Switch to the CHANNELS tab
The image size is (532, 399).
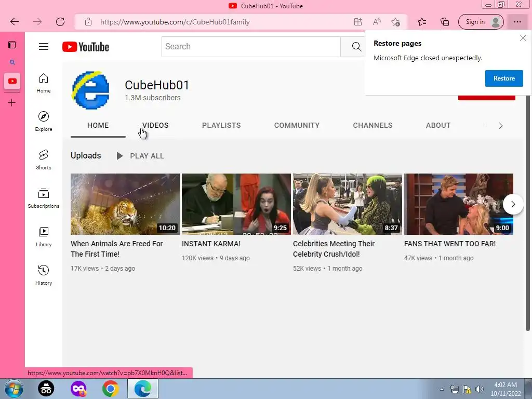click(x=373, y=125)
